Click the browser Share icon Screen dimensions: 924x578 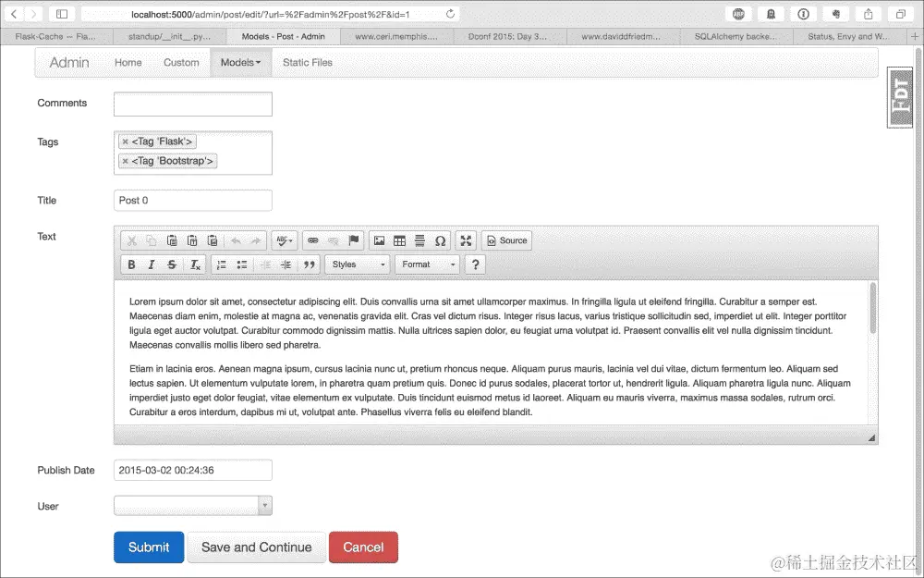(x=868, y=14)
